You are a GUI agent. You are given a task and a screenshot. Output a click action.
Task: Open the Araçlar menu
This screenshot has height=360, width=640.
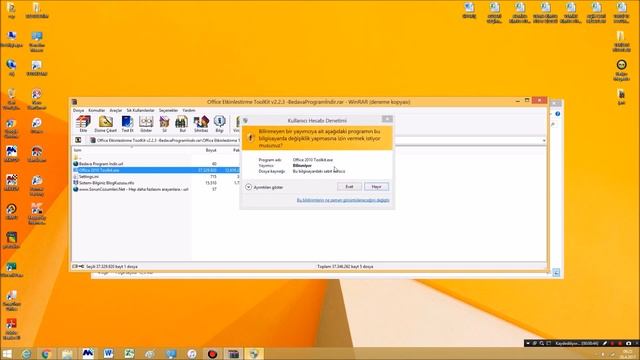(x=116, y=110)
